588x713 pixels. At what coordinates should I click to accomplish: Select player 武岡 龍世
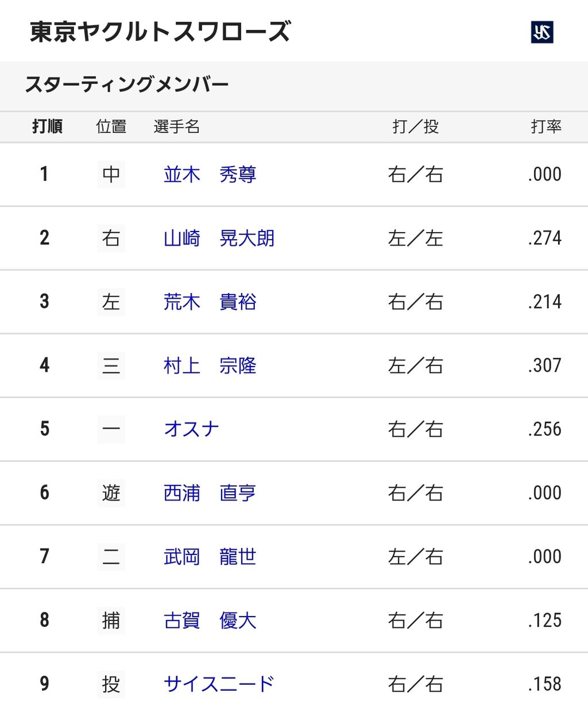point(210,557)
